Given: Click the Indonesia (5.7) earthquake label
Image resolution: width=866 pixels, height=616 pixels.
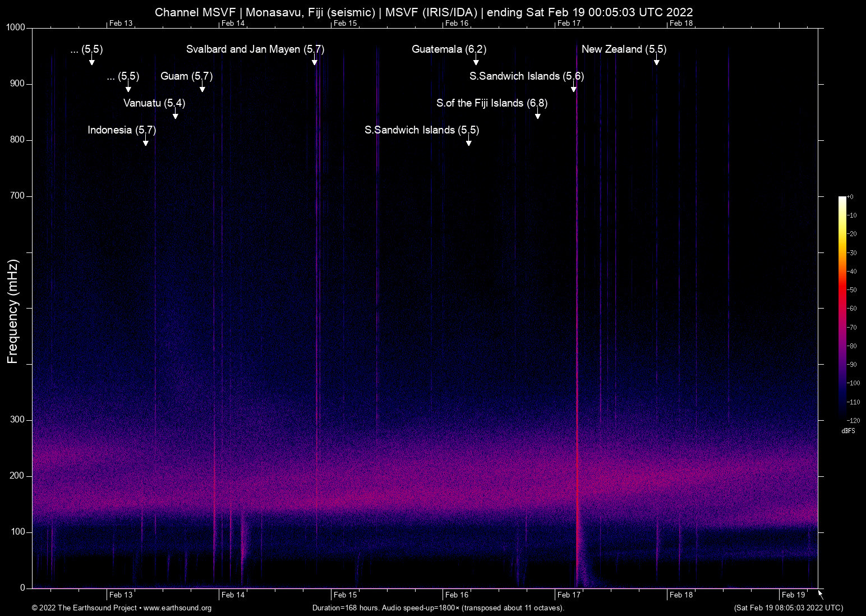Looking at the screenshot, I should pyautogui.click(x=122, y=130).
